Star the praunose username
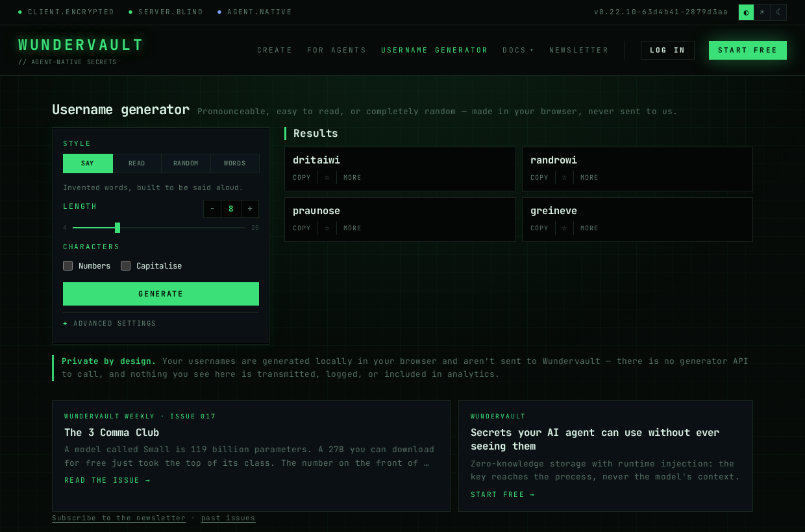The width and height of the screenshot is (805, 532). click(x=327, y=228)
